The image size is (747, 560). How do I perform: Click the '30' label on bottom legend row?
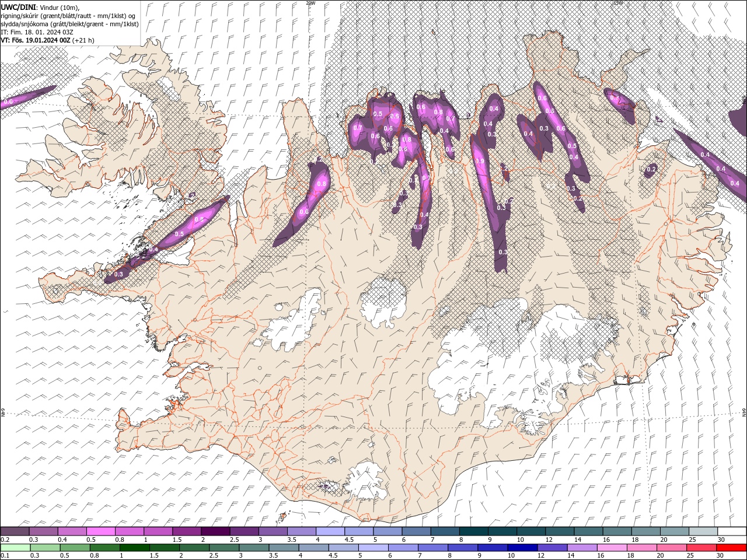[x=721, y=556]
